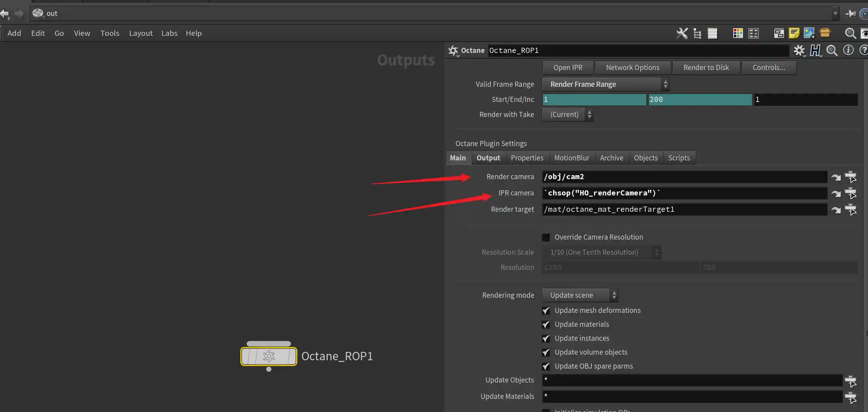Open Render with Take dropdown
Image resolution: width=868 pixels, height=412 pixels.
click(568, 115)
